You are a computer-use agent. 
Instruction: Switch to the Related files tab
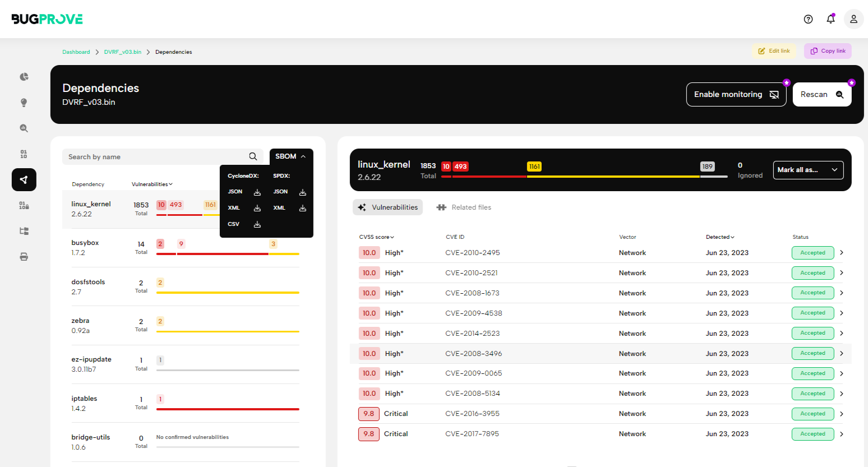pyautogui.click(x=464, y=207)
